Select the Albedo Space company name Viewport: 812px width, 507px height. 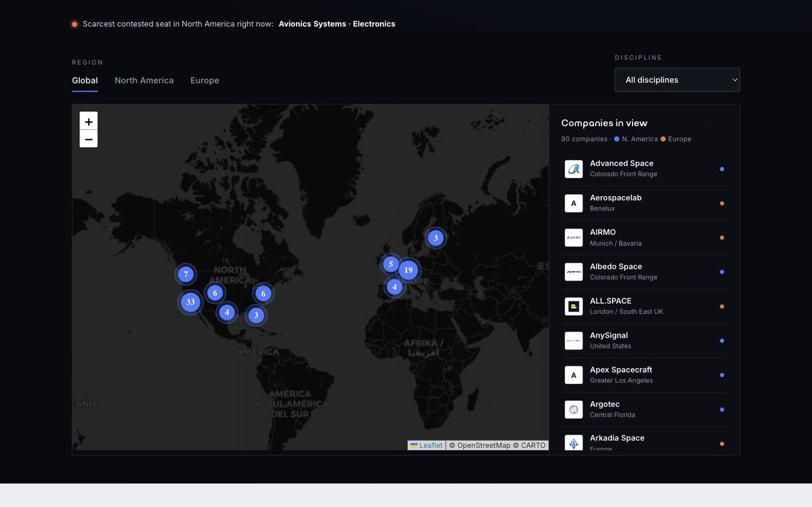pos(616,266)
